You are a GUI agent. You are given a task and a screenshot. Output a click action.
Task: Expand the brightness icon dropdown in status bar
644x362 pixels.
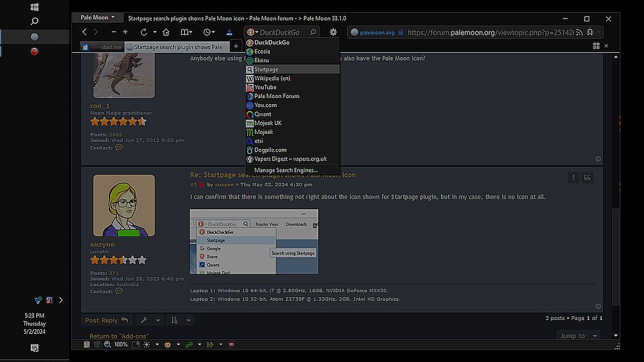tap(157, 345)
